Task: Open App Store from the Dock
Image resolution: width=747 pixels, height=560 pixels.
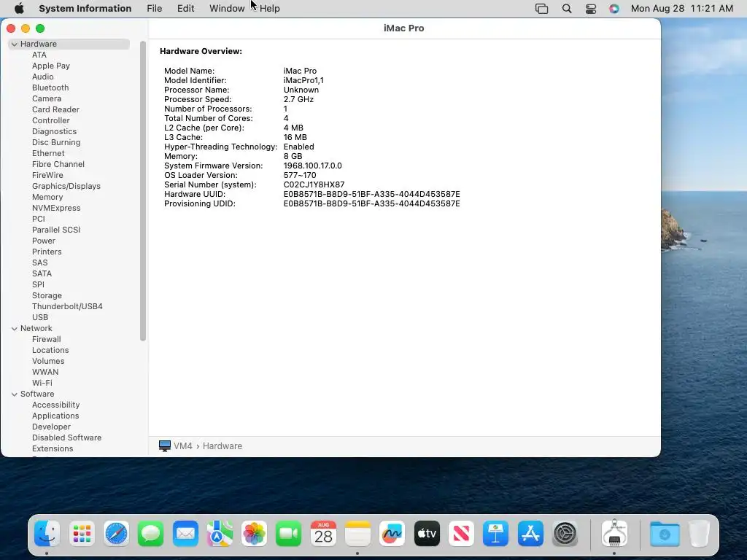Action: [530, 533]
